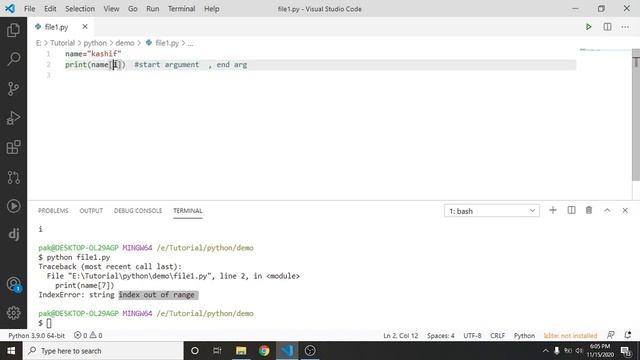Open notifications bell in status bar
The height and width of the screenshot is (360, 640).
point(628,336)
